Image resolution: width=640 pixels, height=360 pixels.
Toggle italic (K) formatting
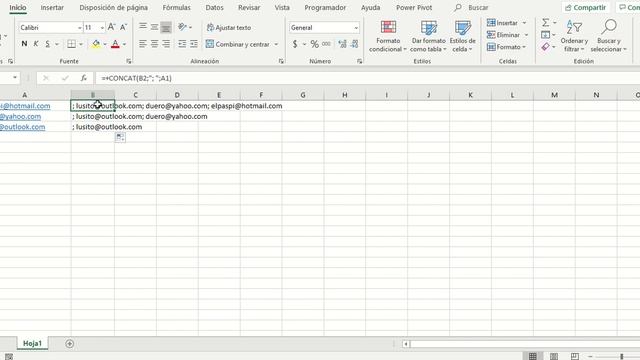[36, 44]
